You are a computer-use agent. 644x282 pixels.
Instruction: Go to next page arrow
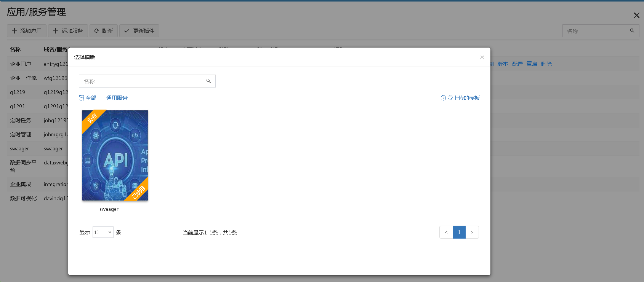472,232
